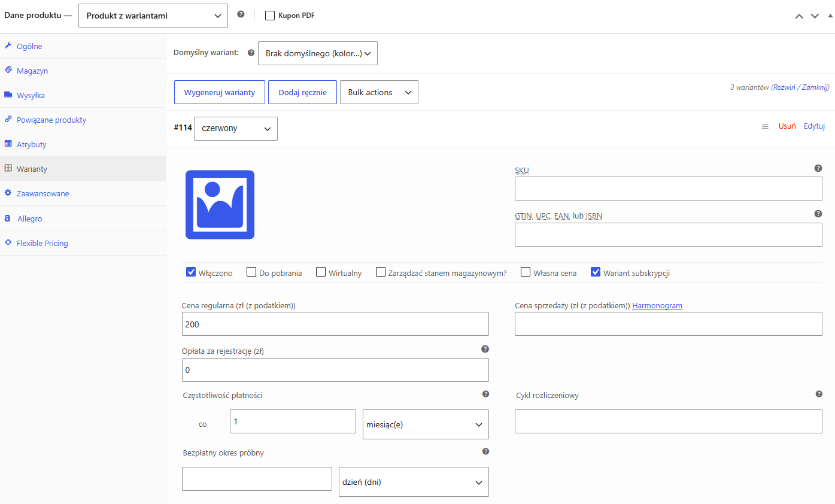Click the help icon next to product type
The width and height of the screenshot is (835, 504).
pos(241,14)
